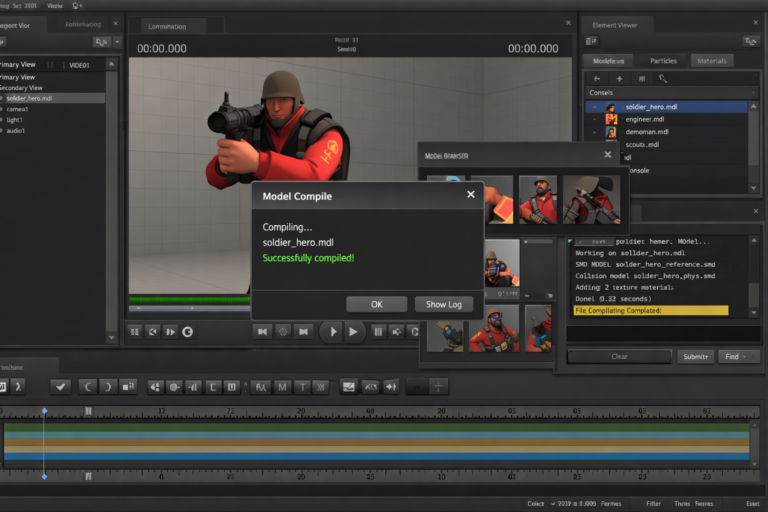Click the graph image icon in timeline toolbar

tap(349, 387)
